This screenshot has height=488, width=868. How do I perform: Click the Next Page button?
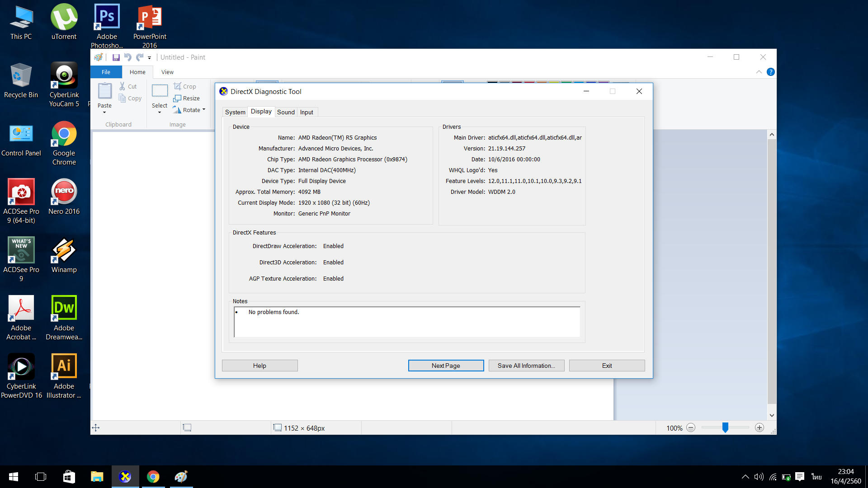tap(446, 366)
